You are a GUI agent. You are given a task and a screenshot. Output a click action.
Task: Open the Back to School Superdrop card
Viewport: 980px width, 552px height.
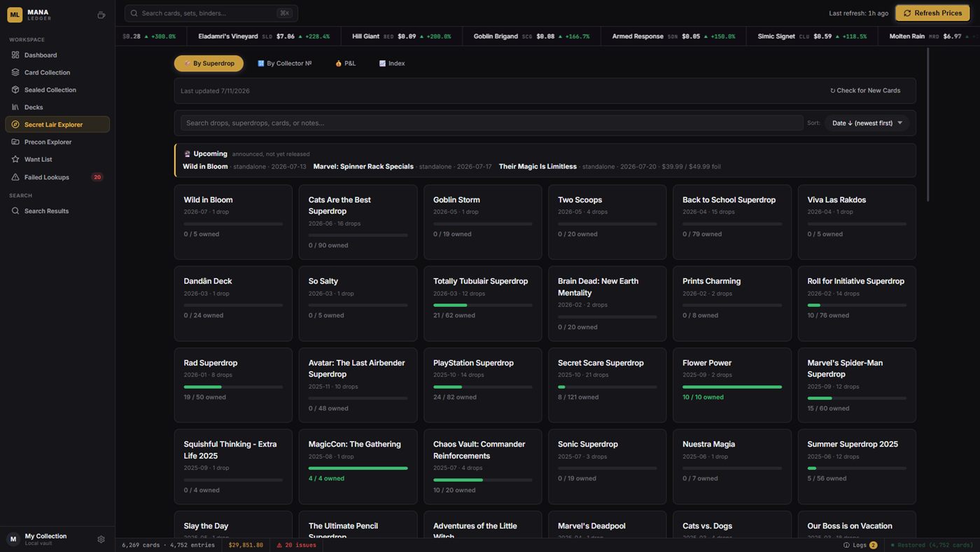tap(731, 222)
